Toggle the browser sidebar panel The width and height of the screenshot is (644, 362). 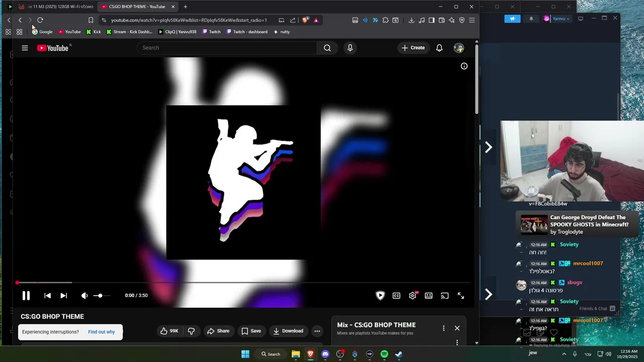click(x=432, y=20)
